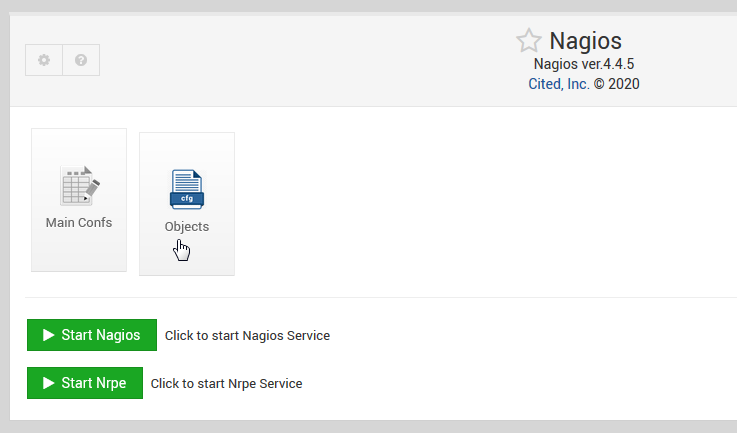Image resolution: width=737 pixels, height=433 pixels.
Task: Click the play triangle on Start Nrpe
Action: 48,383
